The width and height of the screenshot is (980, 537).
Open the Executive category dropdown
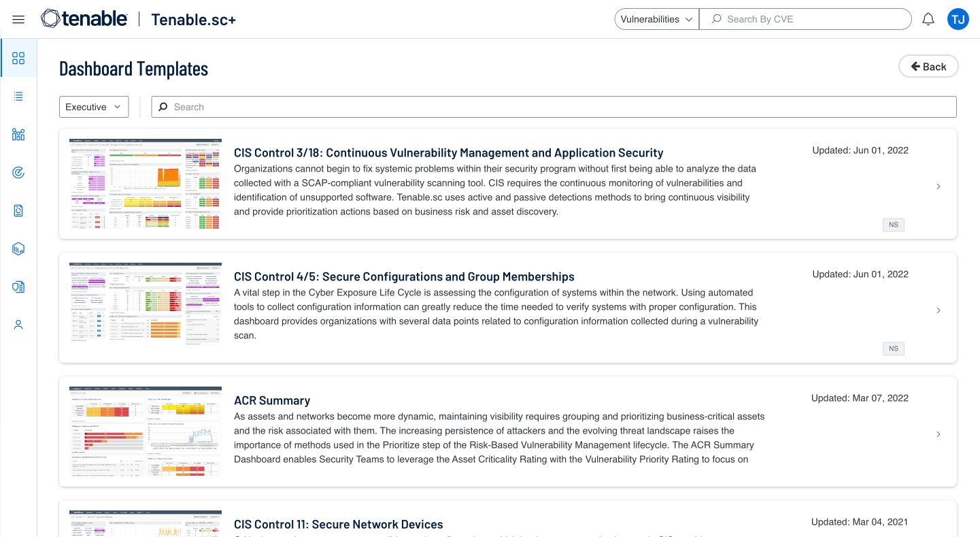pyautogui.click(x=93, y=107)
